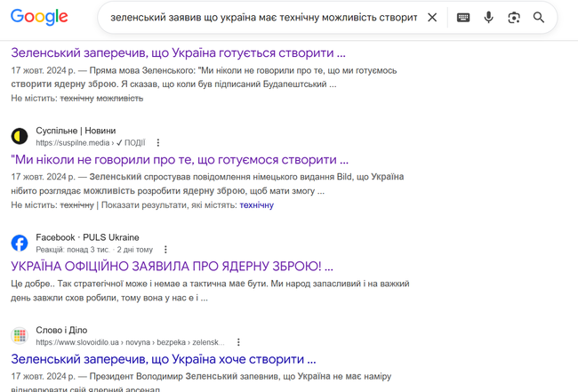Click the slovoidilo.ua breadcrumb URL
The image size is (578, 392).
(x=130, y=342)
